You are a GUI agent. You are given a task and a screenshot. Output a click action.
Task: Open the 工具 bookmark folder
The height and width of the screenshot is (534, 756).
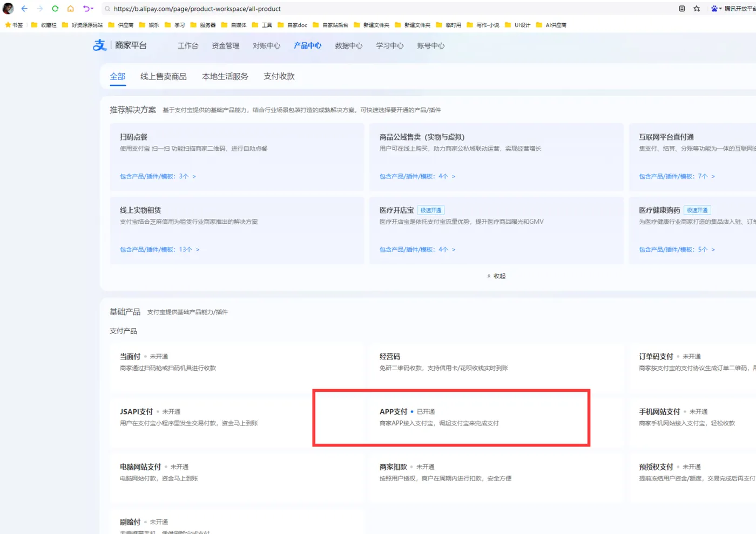262,25
